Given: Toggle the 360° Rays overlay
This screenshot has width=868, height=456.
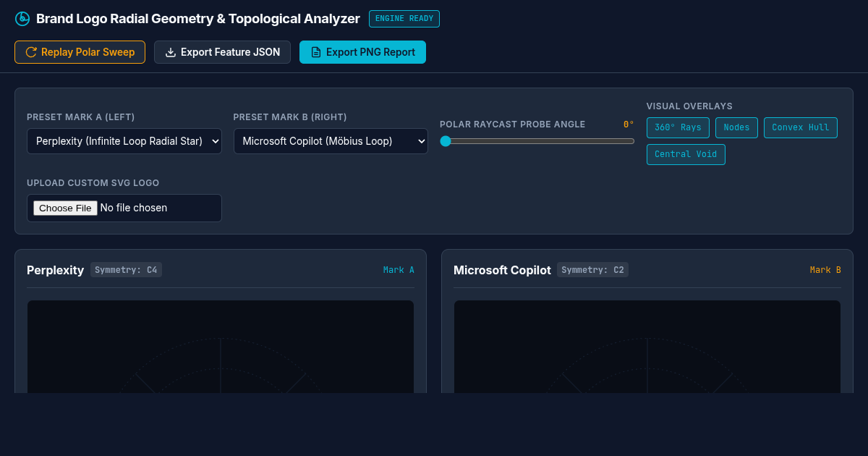Looking at the screenshot, I should [x=678, y=127].
